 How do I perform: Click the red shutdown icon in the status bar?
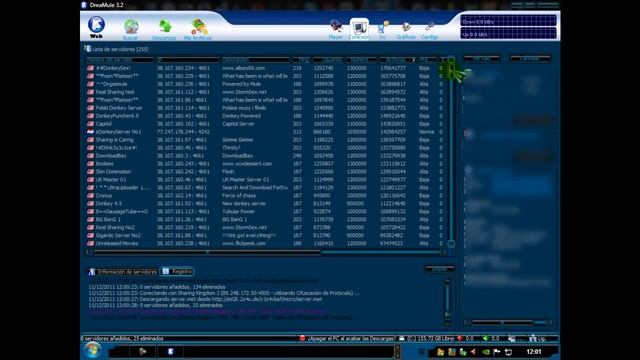pyautogui.click(x=302, y=338)
